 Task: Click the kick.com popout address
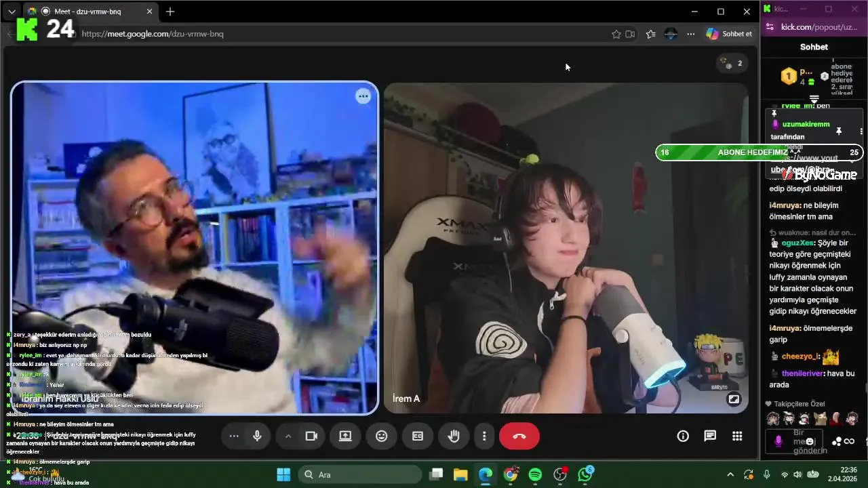tap(819, 27)
